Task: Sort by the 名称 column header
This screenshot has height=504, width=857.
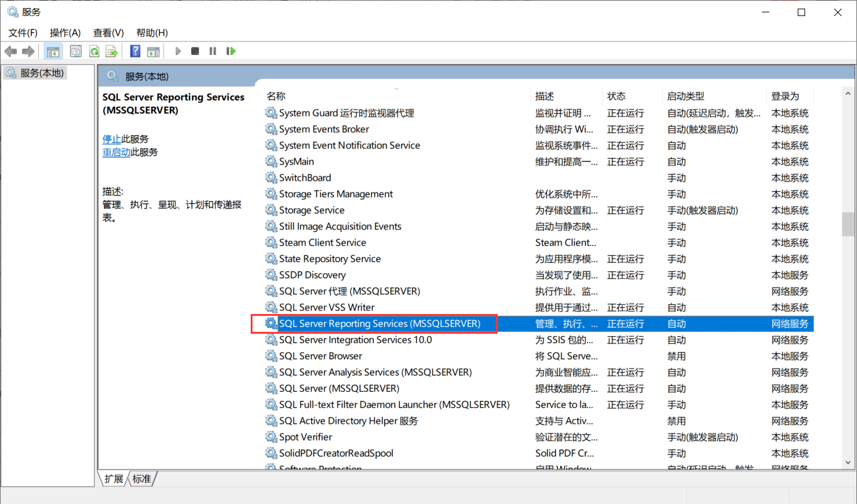Action: click(x=275, y=96)
